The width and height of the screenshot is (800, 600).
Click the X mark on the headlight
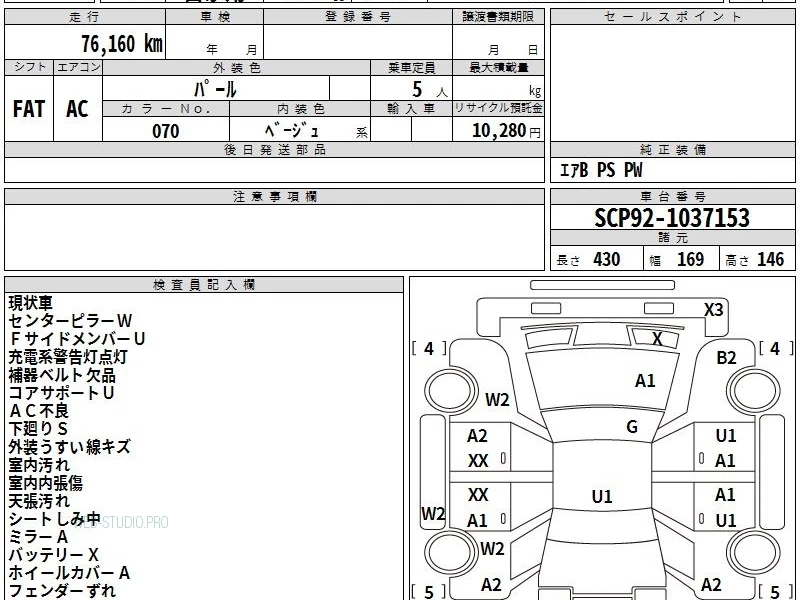(x=657, y=339)
